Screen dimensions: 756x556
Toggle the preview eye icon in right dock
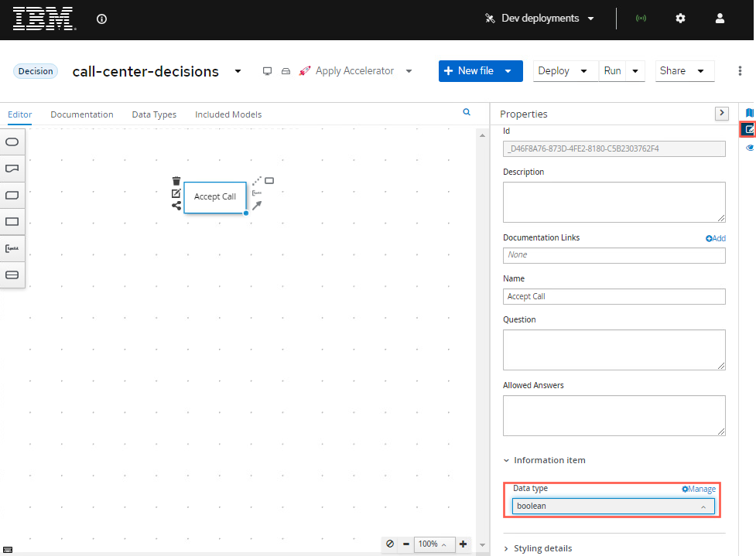749,148
